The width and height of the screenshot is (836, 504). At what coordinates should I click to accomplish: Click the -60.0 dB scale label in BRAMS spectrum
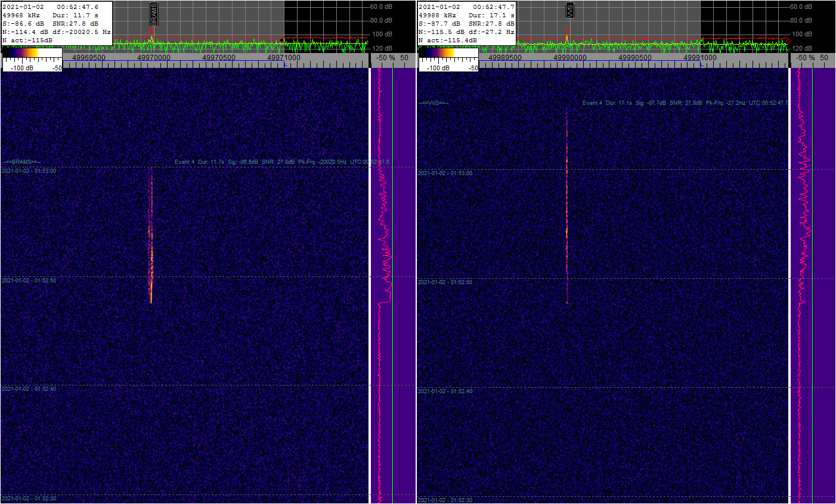pyautogui.click(x=381, y=7)
